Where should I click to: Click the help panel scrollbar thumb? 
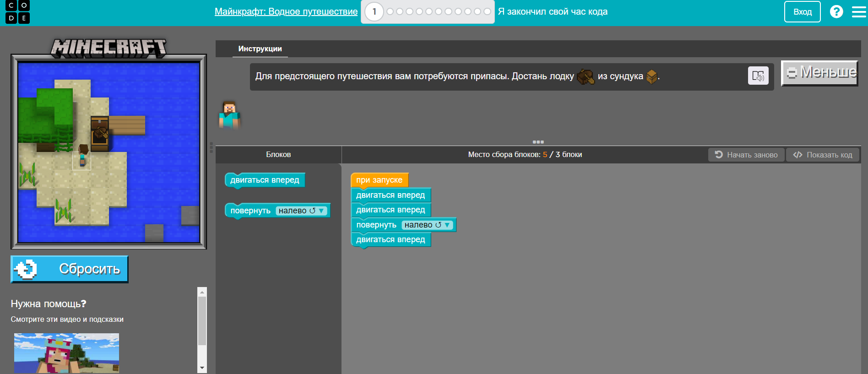202,320
